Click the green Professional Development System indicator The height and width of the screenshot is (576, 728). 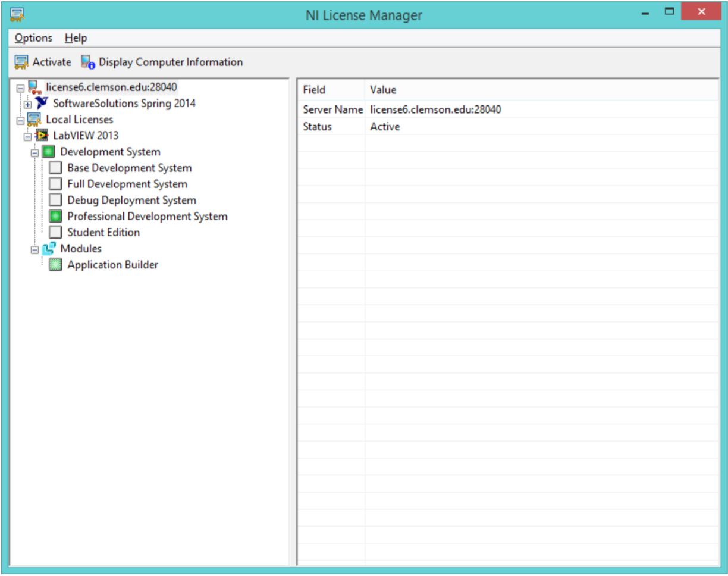(55, 216)
